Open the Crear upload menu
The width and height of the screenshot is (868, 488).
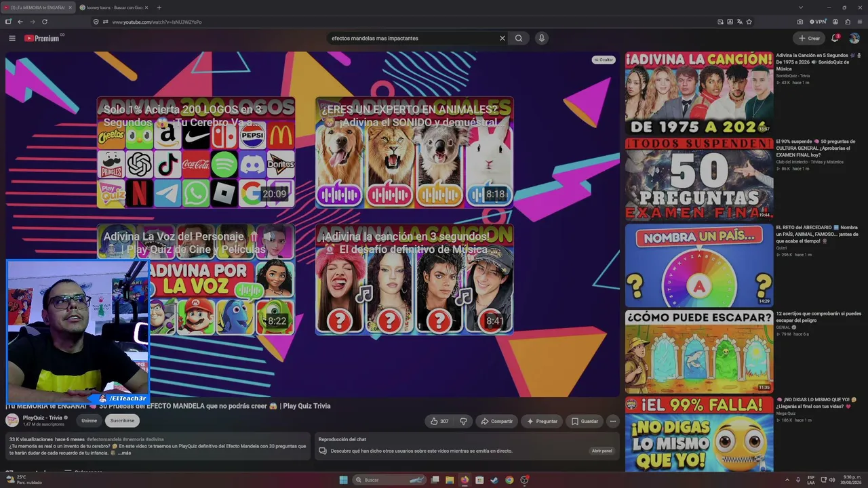(809, 38)
